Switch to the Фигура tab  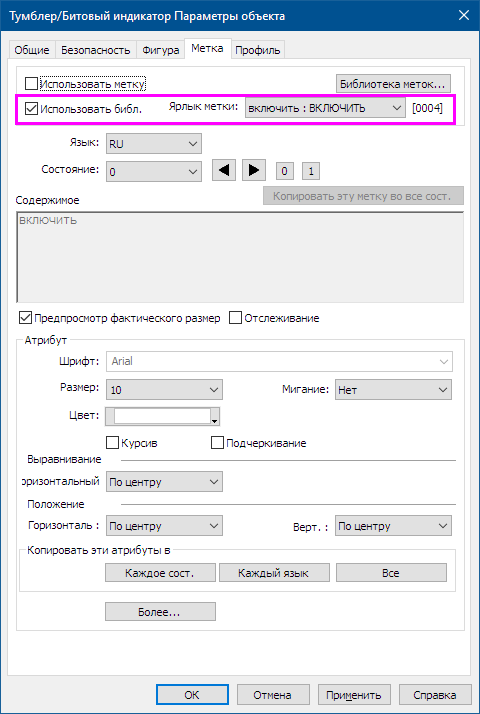click(161, 50)
